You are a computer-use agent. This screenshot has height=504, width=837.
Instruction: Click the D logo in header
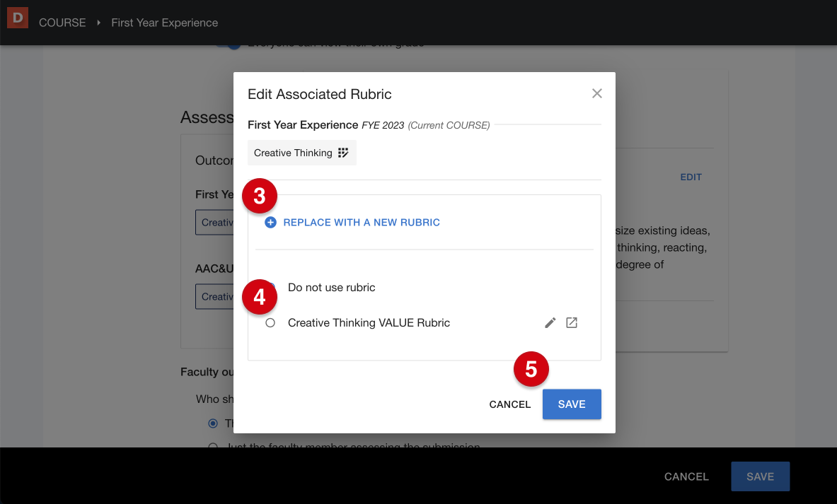[17, 18]
